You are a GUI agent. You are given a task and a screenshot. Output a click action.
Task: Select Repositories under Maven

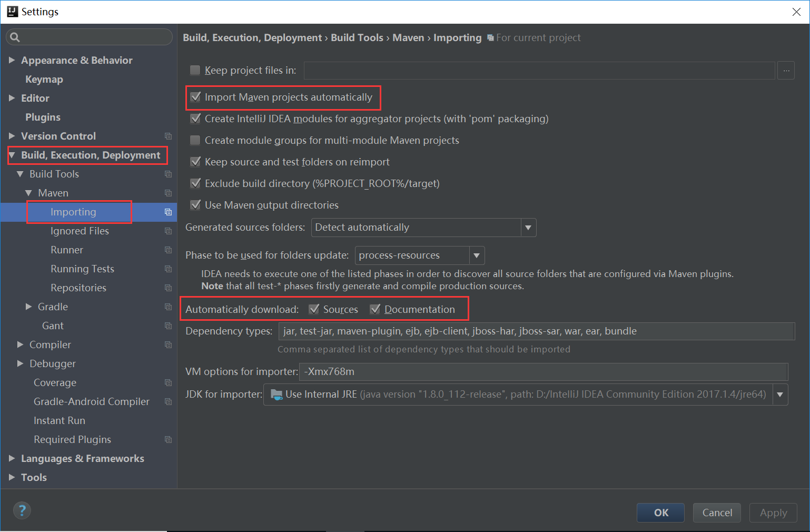coord(78,288)
